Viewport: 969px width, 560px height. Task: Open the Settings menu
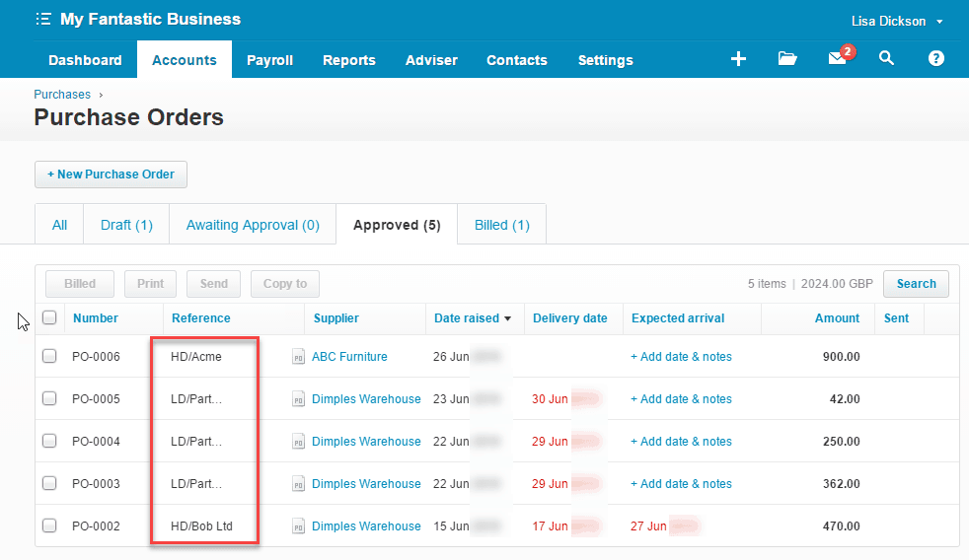(605, 60)
